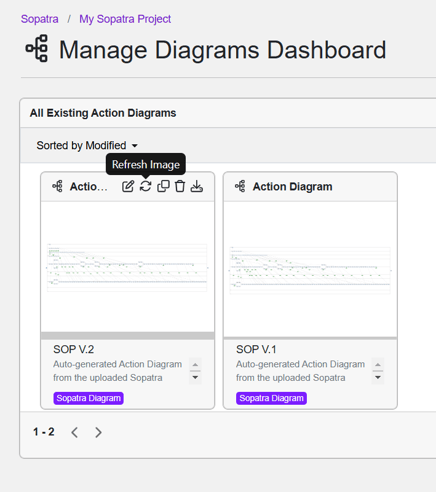Open the My Sopatra Project breadcrumb link
Screen dimensions: 436x492
point(125,19)
